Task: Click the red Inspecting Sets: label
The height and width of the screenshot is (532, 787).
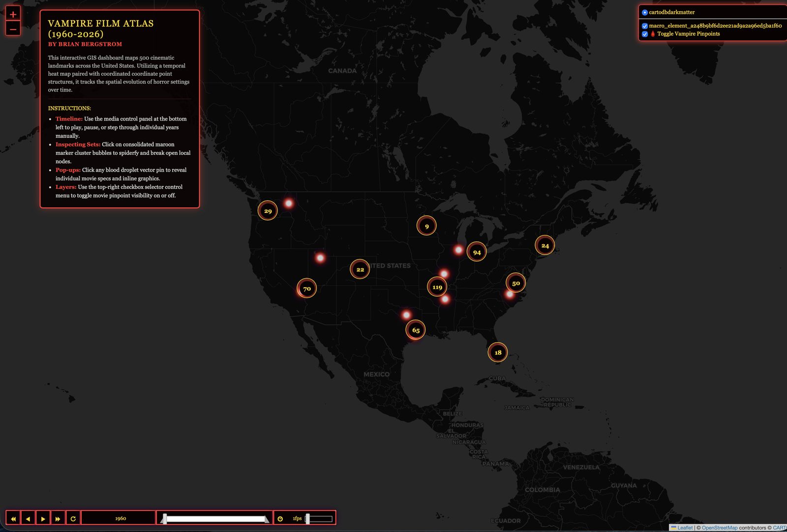Action: [78, 145]
